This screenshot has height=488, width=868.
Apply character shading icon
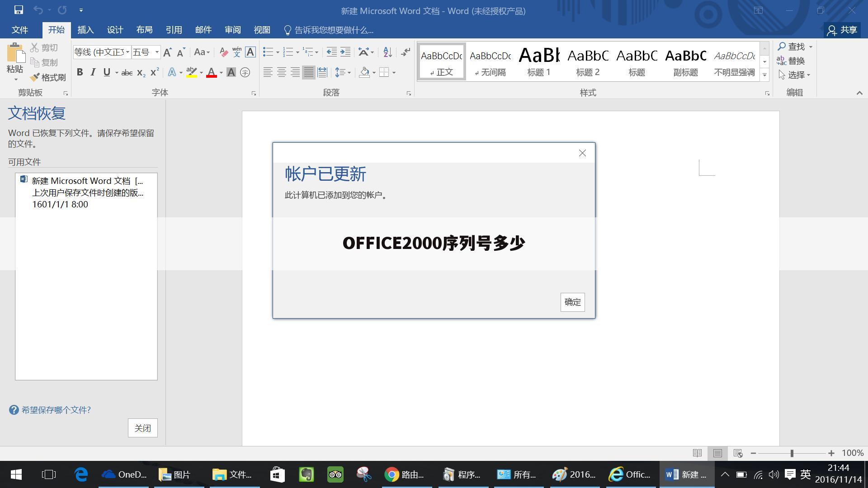[231, 72]
